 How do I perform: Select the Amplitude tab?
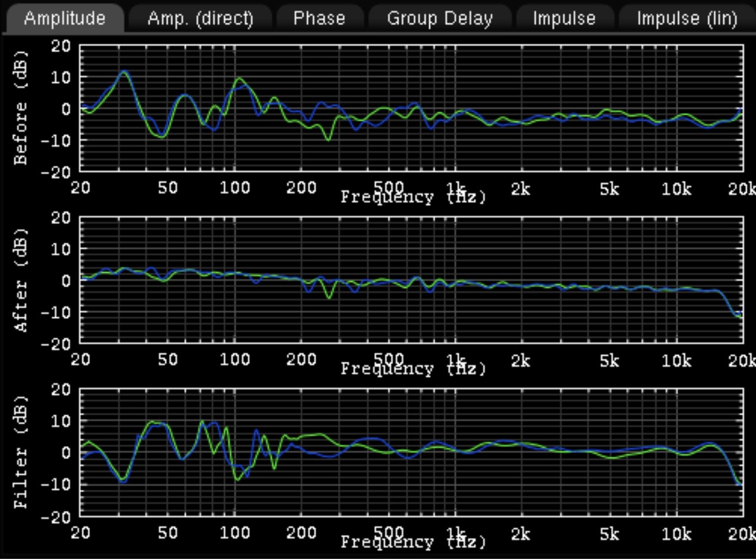pyautogui.click(x=65, y=19)
